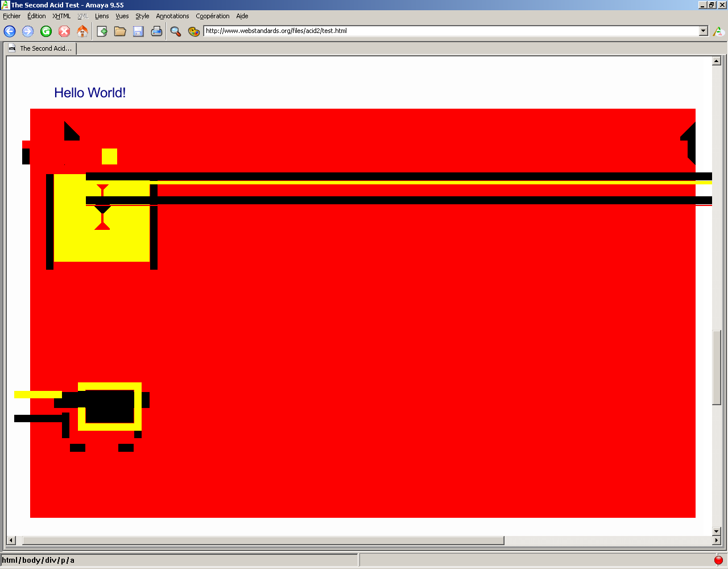Click the horizontal scrollbar thumb
Image resolution: width=728 pixels, height=569 pixels.
(263, 540)
